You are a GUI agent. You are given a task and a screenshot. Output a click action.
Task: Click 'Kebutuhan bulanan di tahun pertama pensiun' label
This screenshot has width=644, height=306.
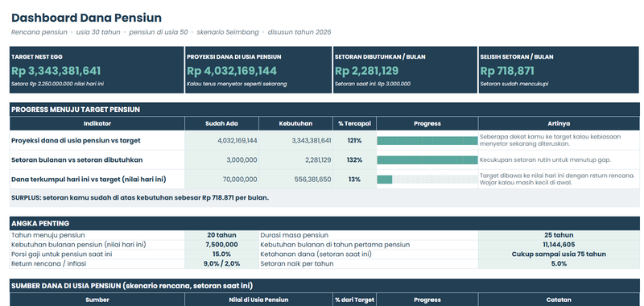click(x=335, y=244)
